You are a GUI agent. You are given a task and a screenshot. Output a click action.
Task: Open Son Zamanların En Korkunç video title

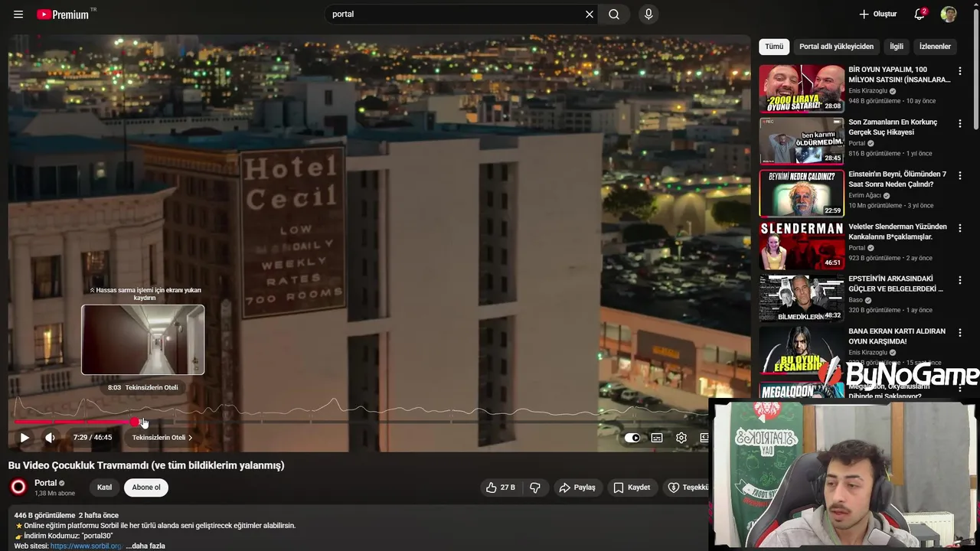click(x=893, y=127)
